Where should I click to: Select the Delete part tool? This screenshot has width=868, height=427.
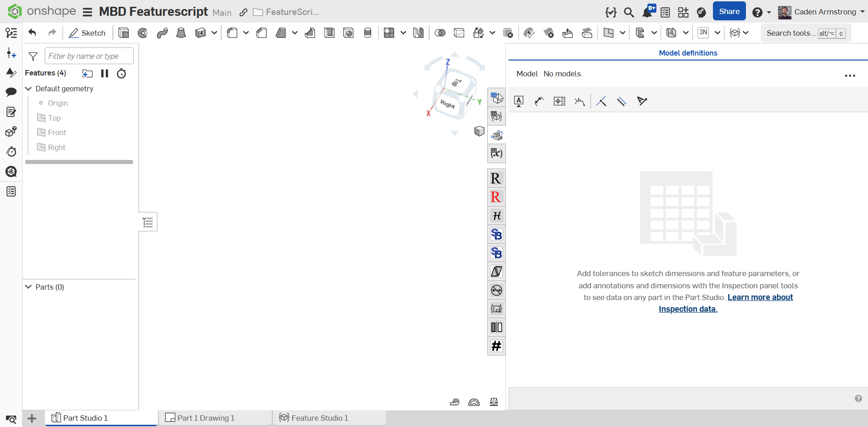508,33
